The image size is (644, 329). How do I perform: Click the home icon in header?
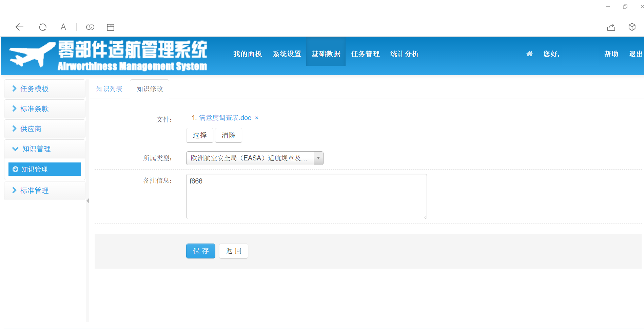(x=529, y=54)
